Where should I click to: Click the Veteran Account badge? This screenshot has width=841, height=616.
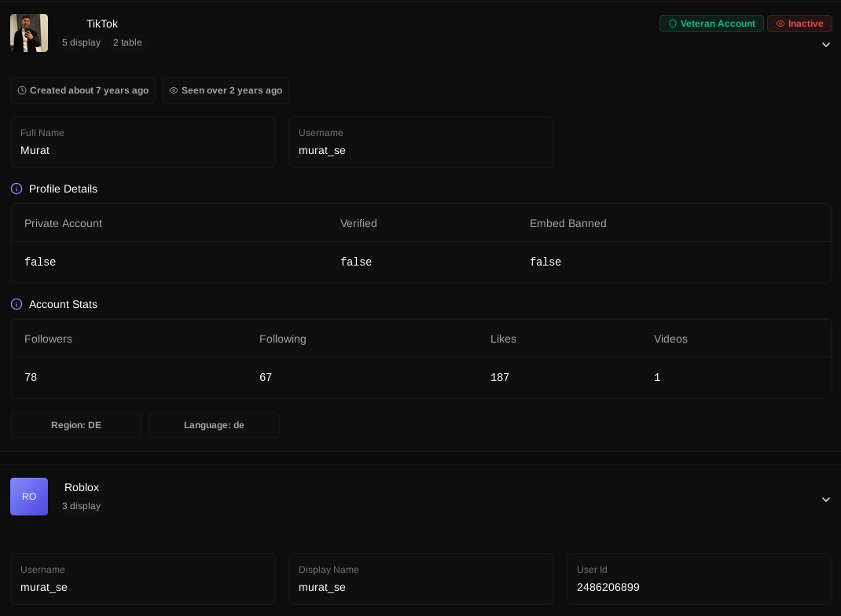(711, 24)
